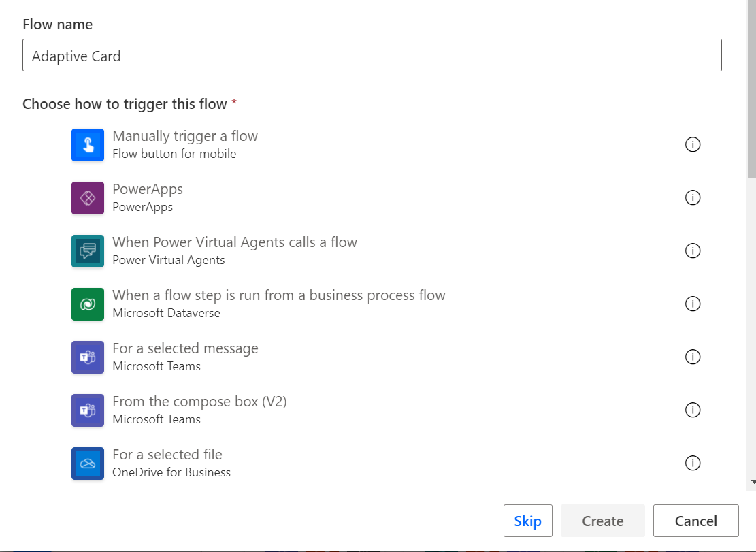Show details for the PowerApps trigger

pyautogui.click(x=693, y=197)
